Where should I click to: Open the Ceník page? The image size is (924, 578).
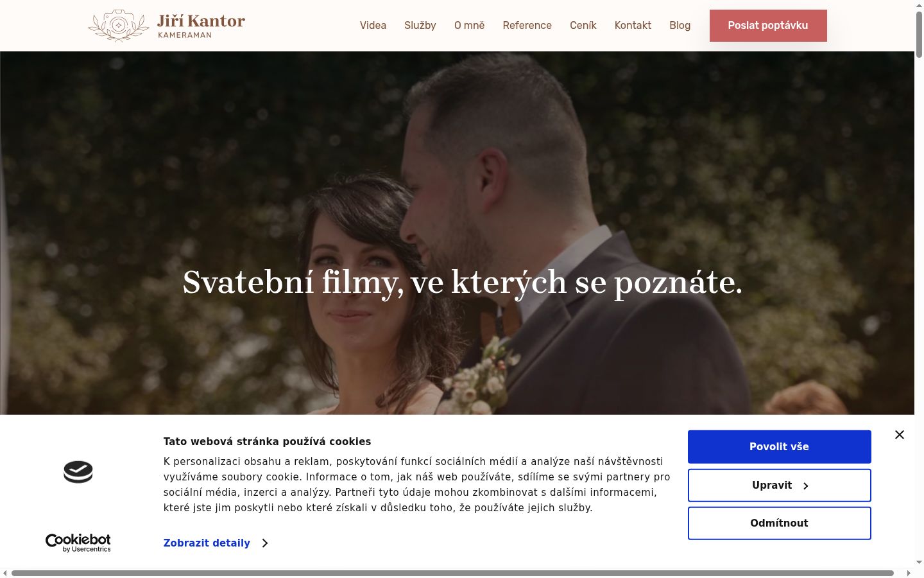coord(583,26)
